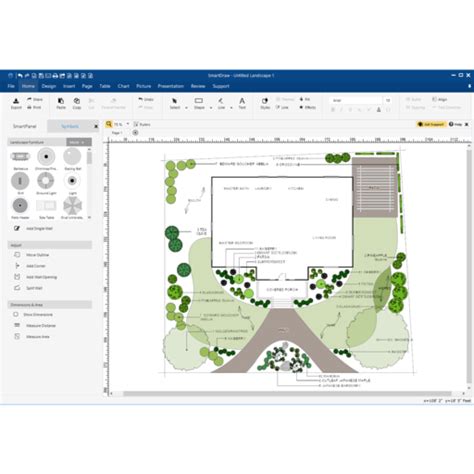Switch to the Table ribbon tab
474x474 pixels.
(x=105, y=86)
